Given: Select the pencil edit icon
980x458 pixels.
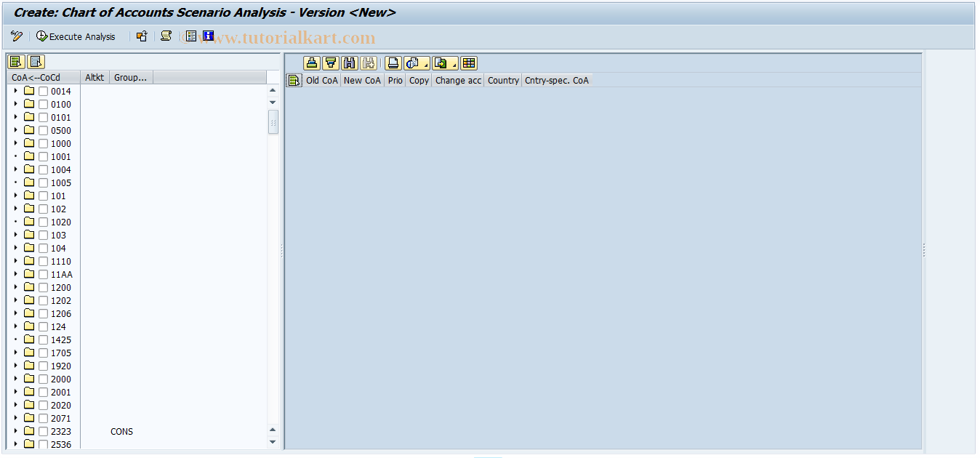Looking at the screenshot, I should tap(16, 36).
